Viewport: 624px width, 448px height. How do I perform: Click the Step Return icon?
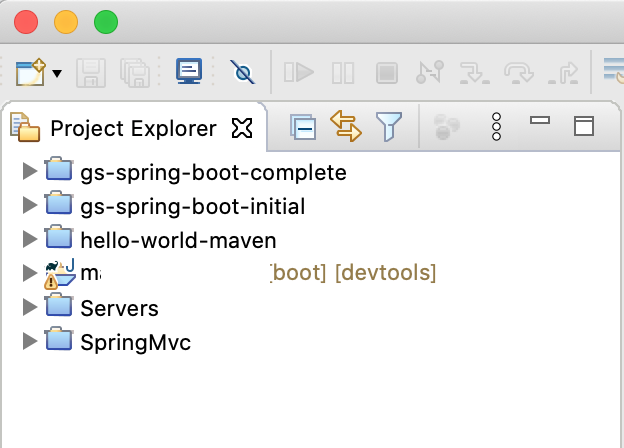[x=563, y=73]
